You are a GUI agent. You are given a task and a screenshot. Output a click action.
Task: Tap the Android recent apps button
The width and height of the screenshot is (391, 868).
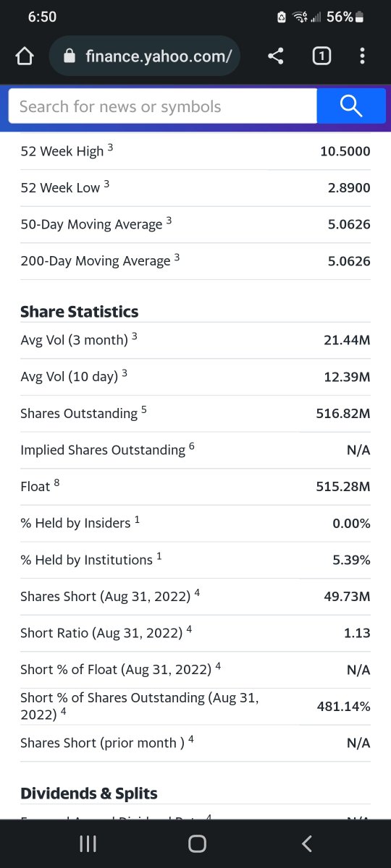pyautogui.click(x=88, y=843)
